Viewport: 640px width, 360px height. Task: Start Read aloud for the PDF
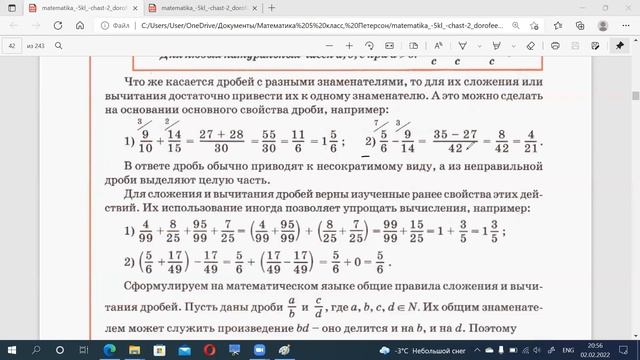[x=438, y=46]
